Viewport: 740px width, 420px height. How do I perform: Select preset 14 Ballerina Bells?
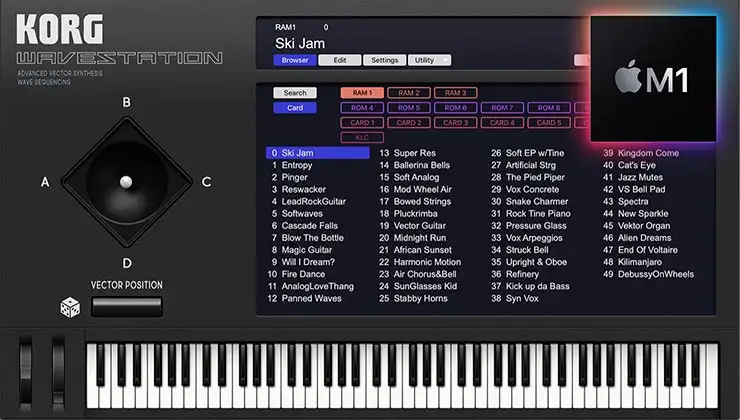point(415,165)
